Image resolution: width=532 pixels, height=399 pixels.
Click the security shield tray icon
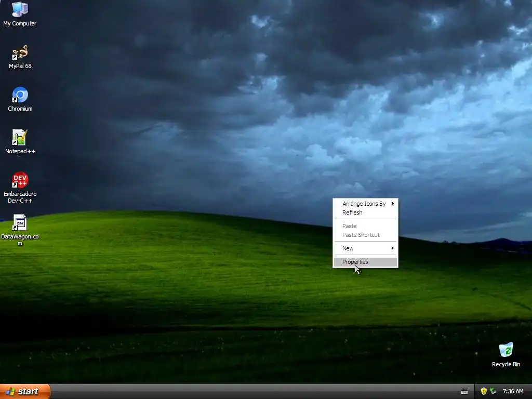pyautogui.click(x=484, y=391)
